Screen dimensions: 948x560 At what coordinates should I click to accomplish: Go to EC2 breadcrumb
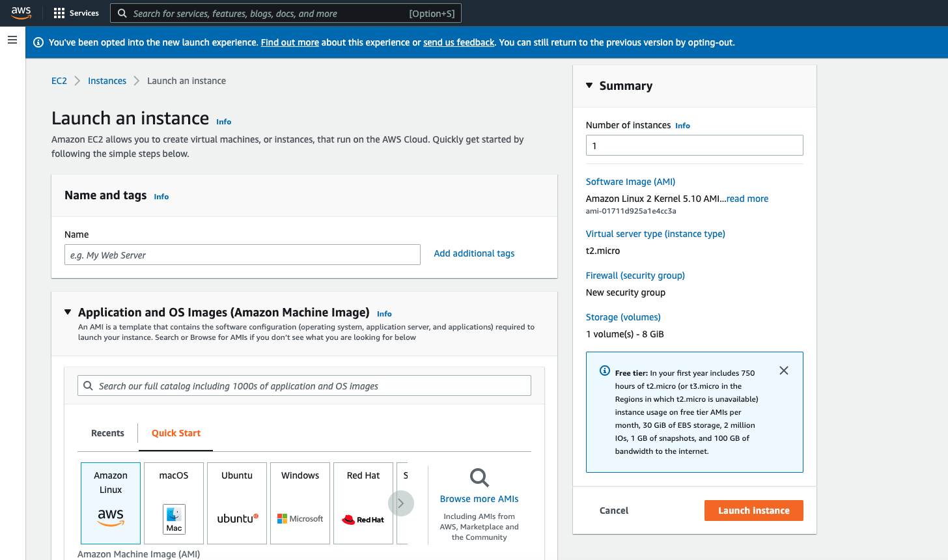tap(59, 81)
